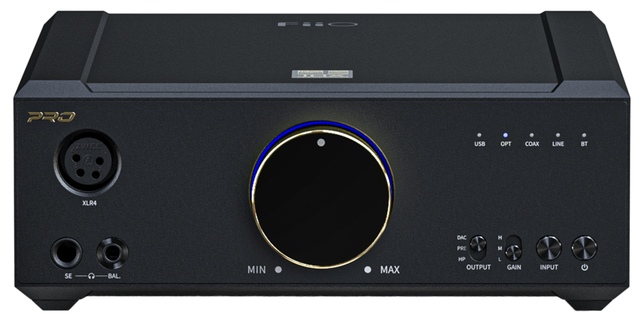Click the LINE input indicator LED
This screenshot has height=317, width=644.
pos(558,134)
